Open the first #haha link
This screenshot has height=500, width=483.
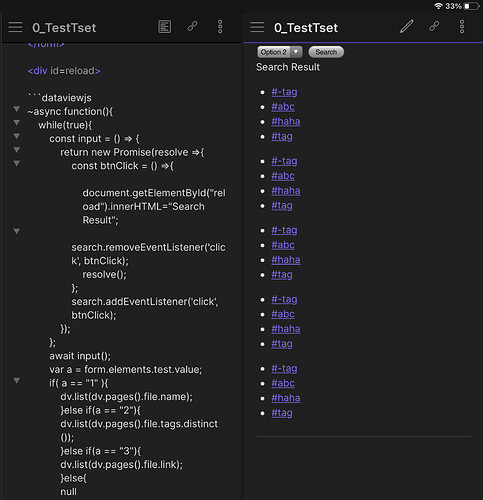[x=286, y=121]
